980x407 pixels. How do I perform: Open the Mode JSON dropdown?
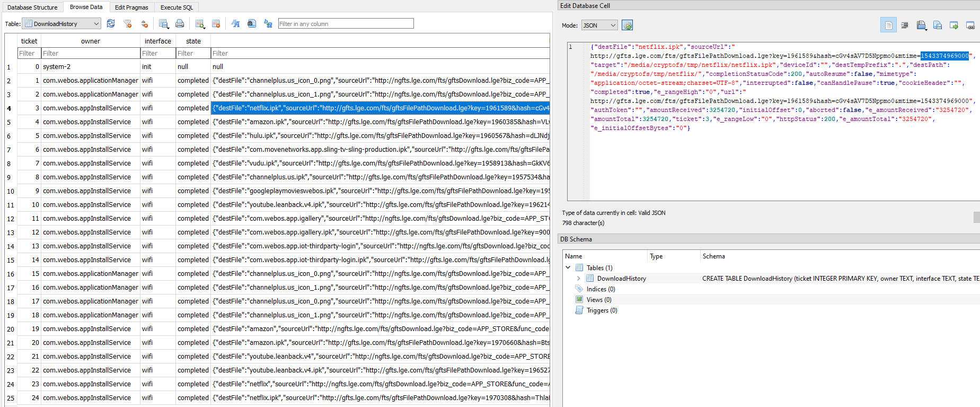tap(599, 25)
